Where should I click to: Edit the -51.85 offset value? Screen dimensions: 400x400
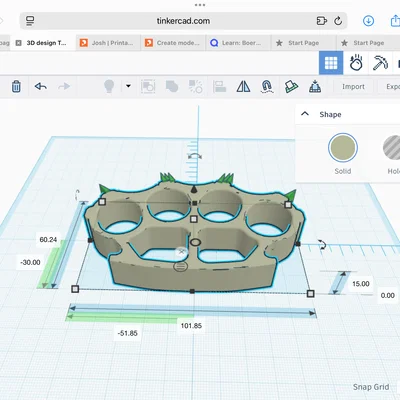127,333
